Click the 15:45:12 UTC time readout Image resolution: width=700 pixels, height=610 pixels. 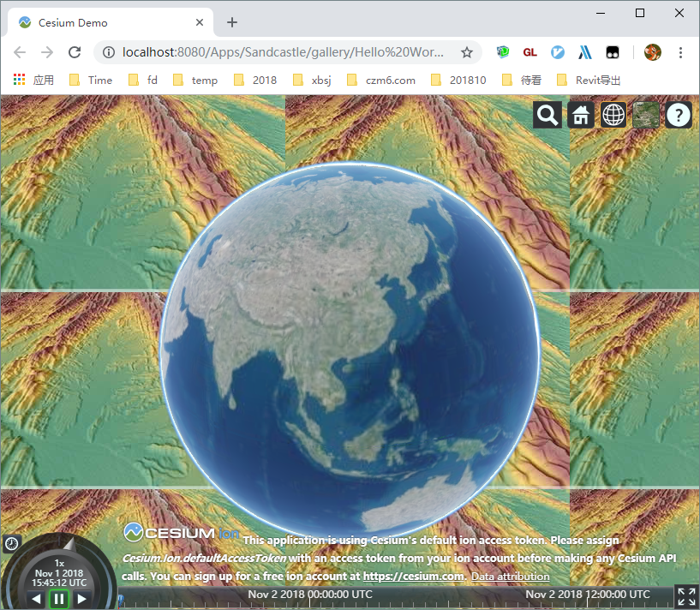tap(59, 583)
